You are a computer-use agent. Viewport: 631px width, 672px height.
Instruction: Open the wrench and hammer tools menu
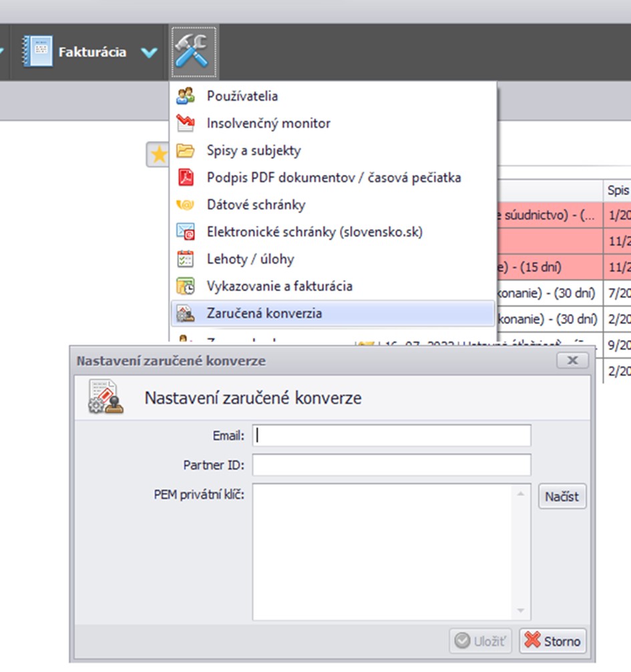tap(193, 51)
